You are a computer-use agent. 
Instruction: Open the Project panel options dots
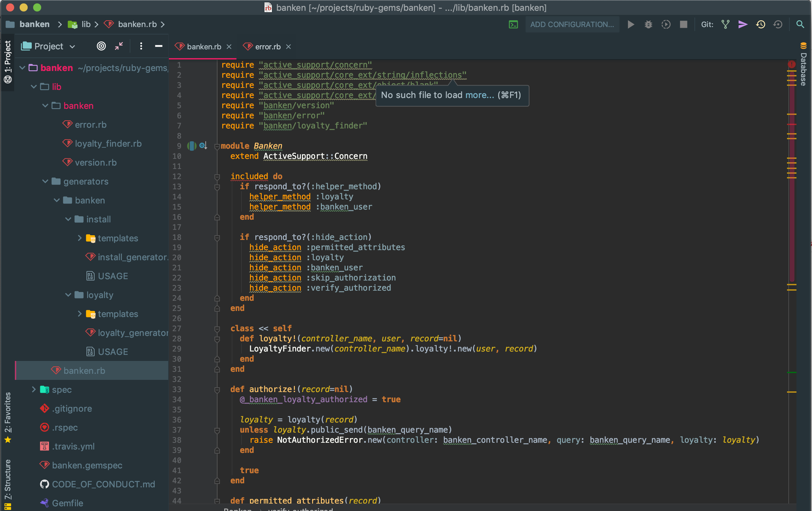141,46
